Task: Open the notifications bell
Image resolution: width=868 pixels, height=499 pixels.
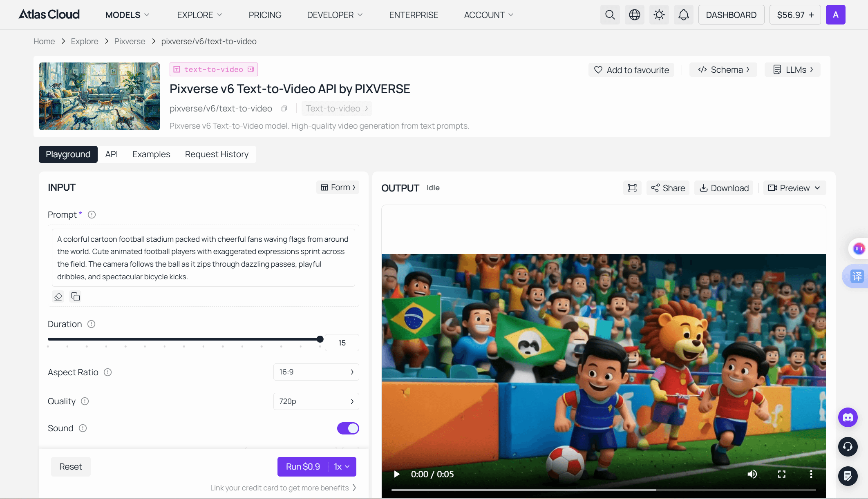Action: 683,15
